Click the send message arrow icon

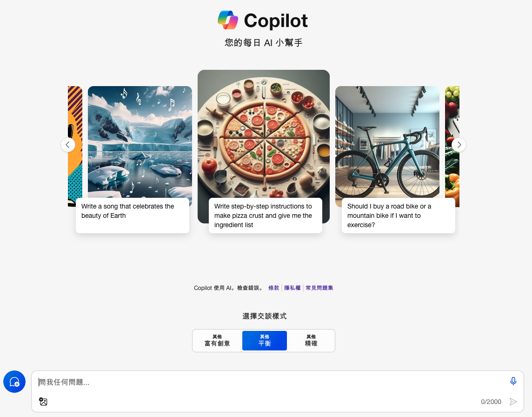pos(513,402)
